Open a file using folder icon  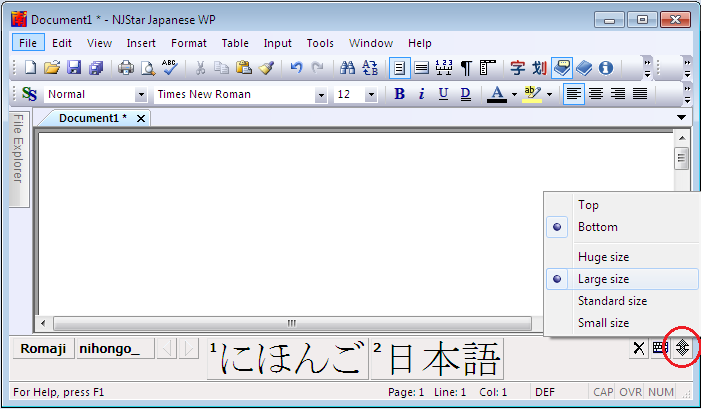click(x=52, y=68)
